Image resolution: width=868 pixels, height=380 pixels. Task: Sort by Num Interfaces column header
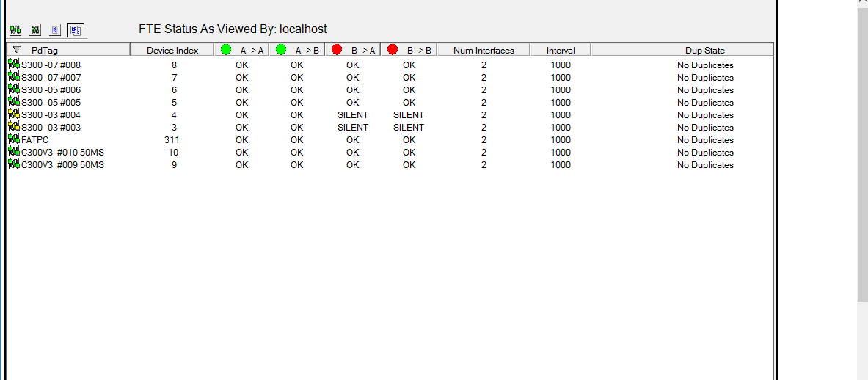(484, 50)
